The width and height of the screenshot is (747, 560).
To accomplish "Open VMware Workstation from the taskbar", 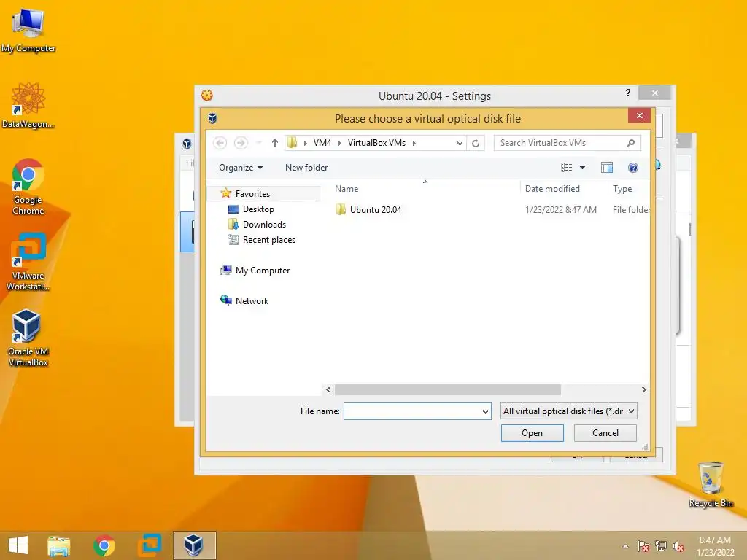I will click(x=150, y=545).
